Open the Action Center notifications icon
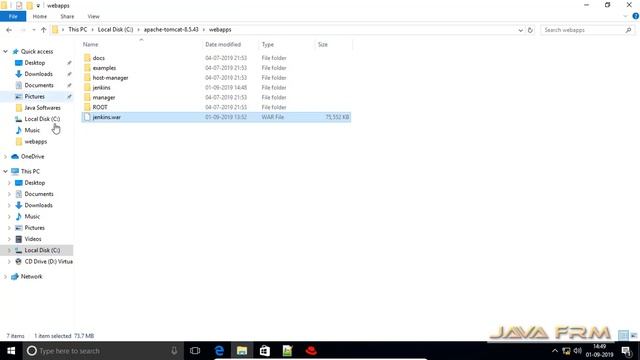Viewport: 640px width, 360px height. tap(627, 351)
